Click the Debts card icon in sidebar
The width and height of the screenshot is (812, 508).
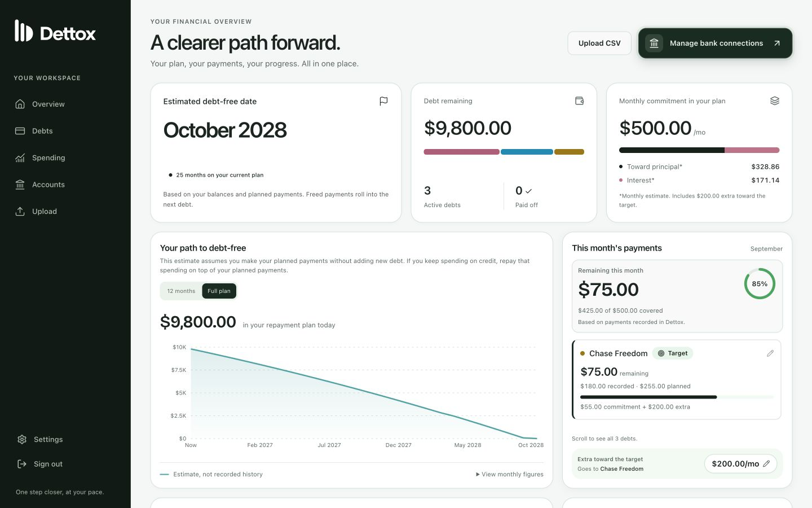(x=20, y=131)
